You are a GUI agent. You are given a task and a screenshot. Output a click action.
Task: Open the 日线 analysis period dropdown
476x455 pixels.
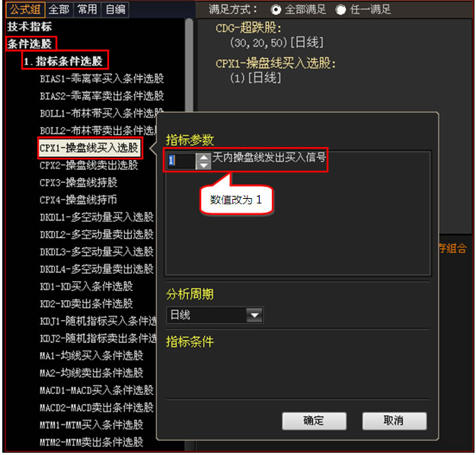click(x=254, y=315)
